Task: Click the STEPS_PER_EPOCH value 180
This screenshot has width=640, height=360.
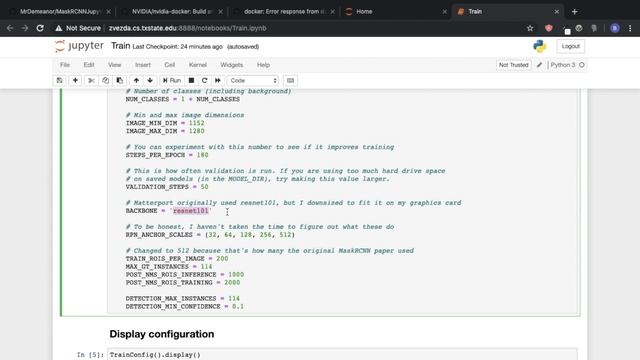Action: (x=202, y=155)
